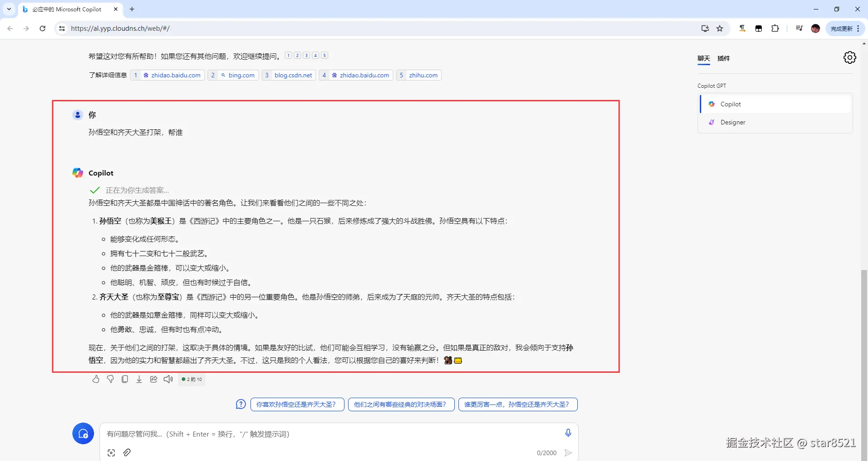Ask suggestion 谁更厉害一点,孙悟空还是齐天大圣?
Screen dimensions: 868x461
[518, 404]
